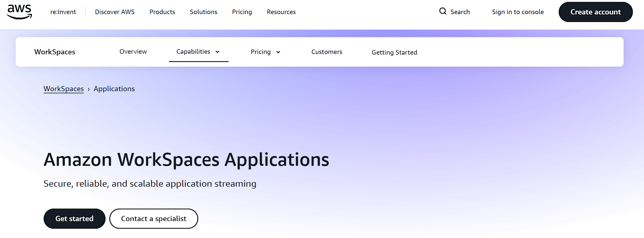Select the Capabilities tab label
The width and height of the screenshot is (644, 238).
coord(193,52)
